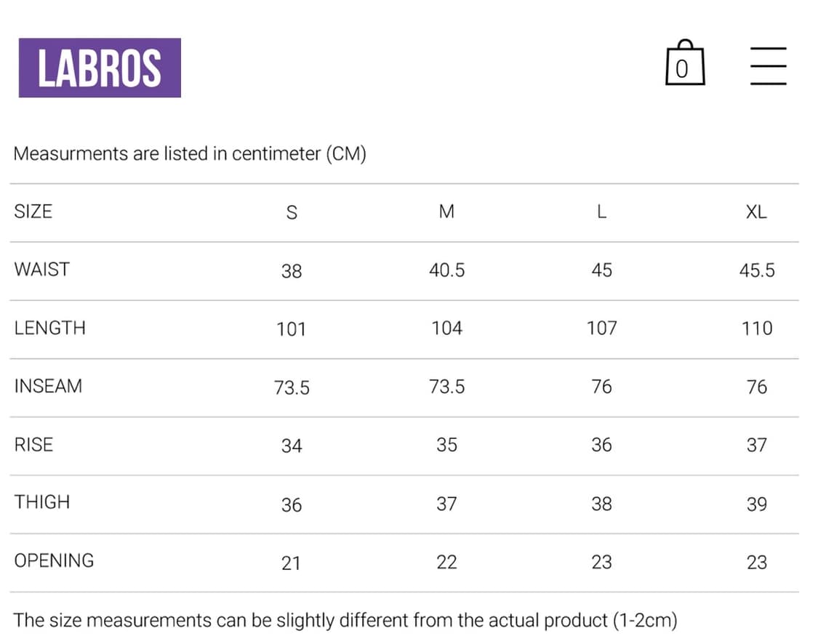
Task: Click the WAIST row label
Action: (41, 269)
